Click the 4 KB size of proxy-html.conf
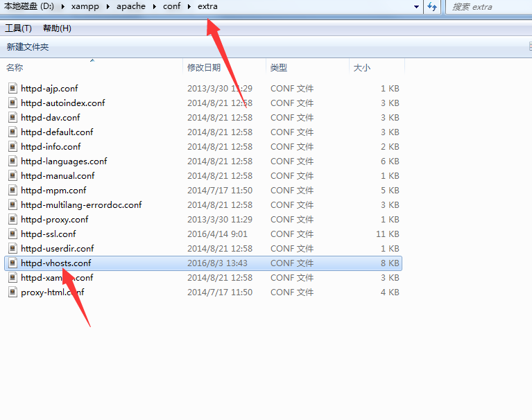The image size is (532, 420). (x=390, y=292)
